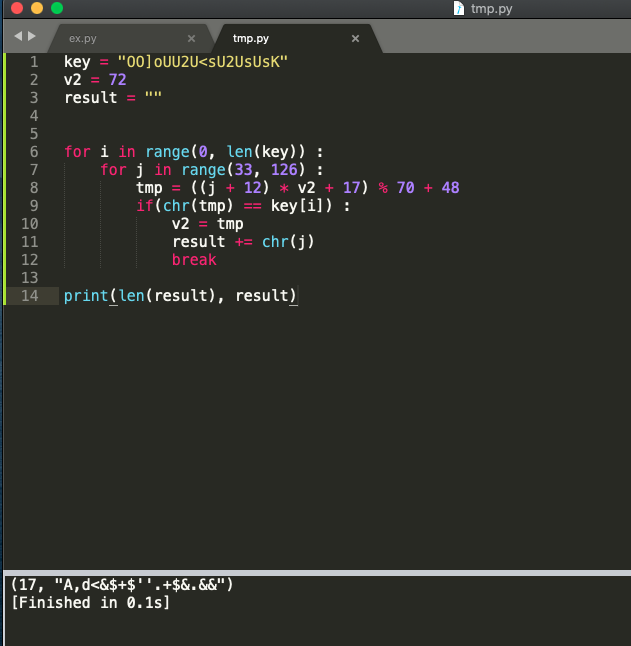Image resolution: width=631 pixels, height=646 pixels.
Task: Maximize the window with green button
Action: pyautogui.click(x=57, y=8)
